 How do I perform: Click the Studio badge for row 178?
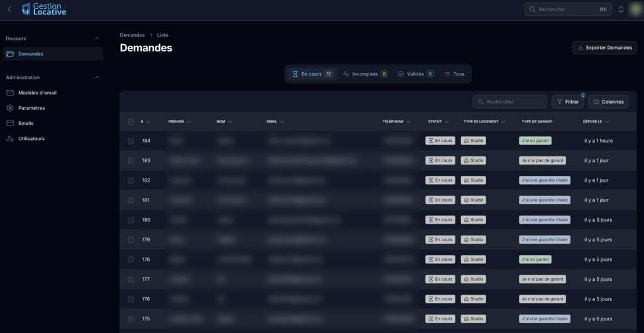point(473,259)
